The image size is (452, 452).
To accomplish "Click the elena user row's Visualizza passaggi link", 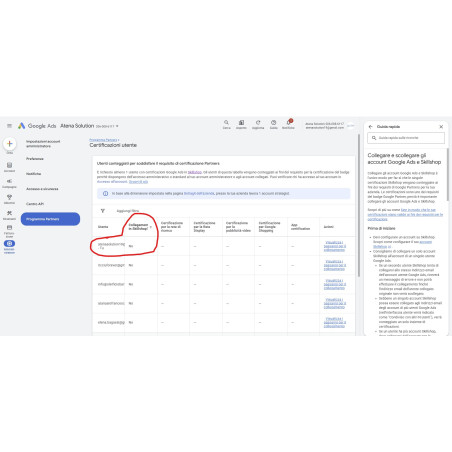I will (335, 322).
